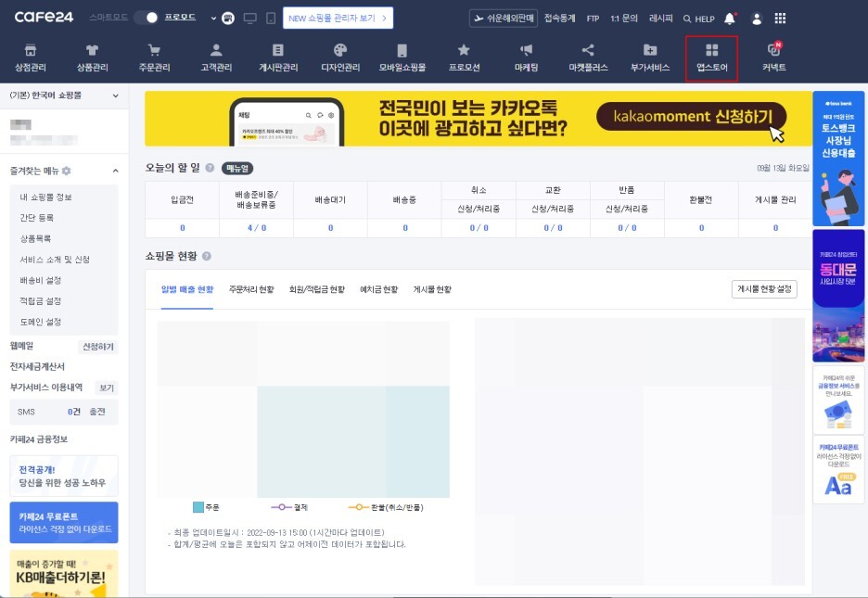Viewport: 868px width, 598px height.
Task: Open the 프로모션 star icon
Action: (x=464, y=51)
